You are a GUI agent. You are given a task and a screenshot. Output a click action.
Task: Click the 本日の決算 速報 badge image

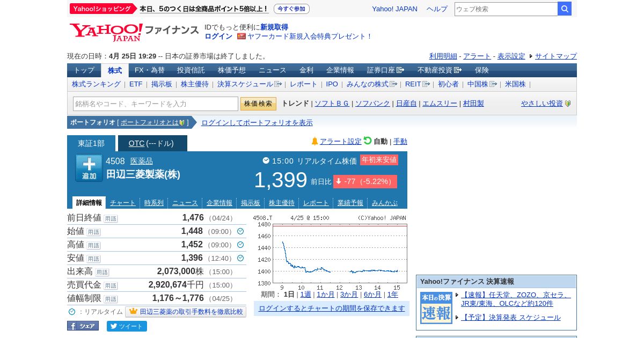click(436, 308)
